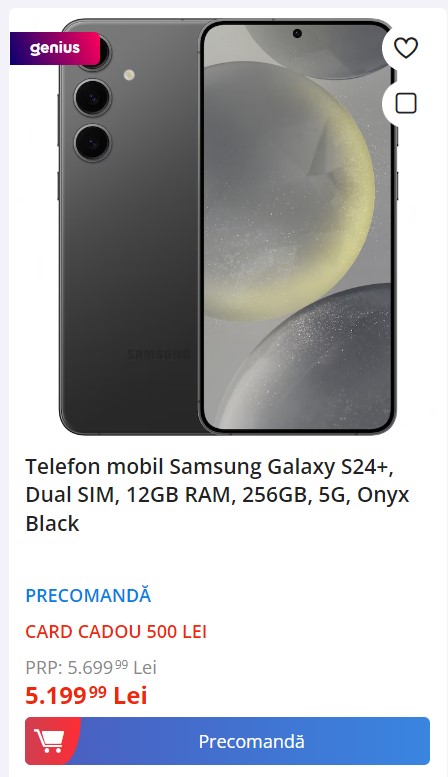
Task: Open the Telefon mobil Samsung Galaxy S24+ title link
Action: pyautogui.click(x=217, y=495)
